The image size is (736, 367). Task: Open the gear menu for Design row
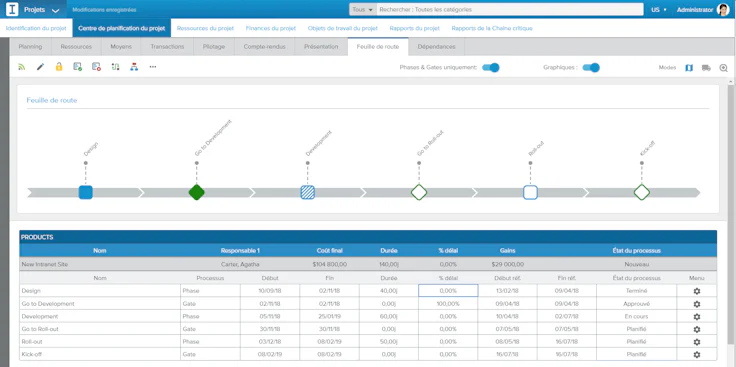(x=697, y=291)
